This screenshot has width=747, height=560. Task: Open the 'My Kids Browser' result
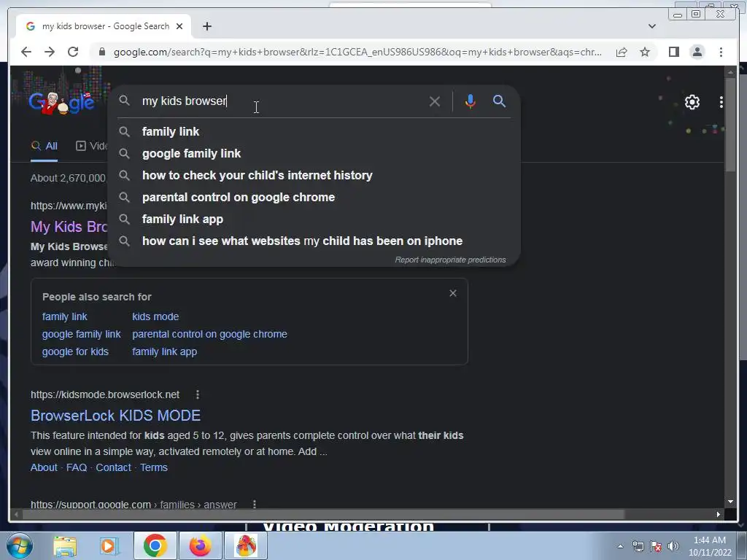69,227
